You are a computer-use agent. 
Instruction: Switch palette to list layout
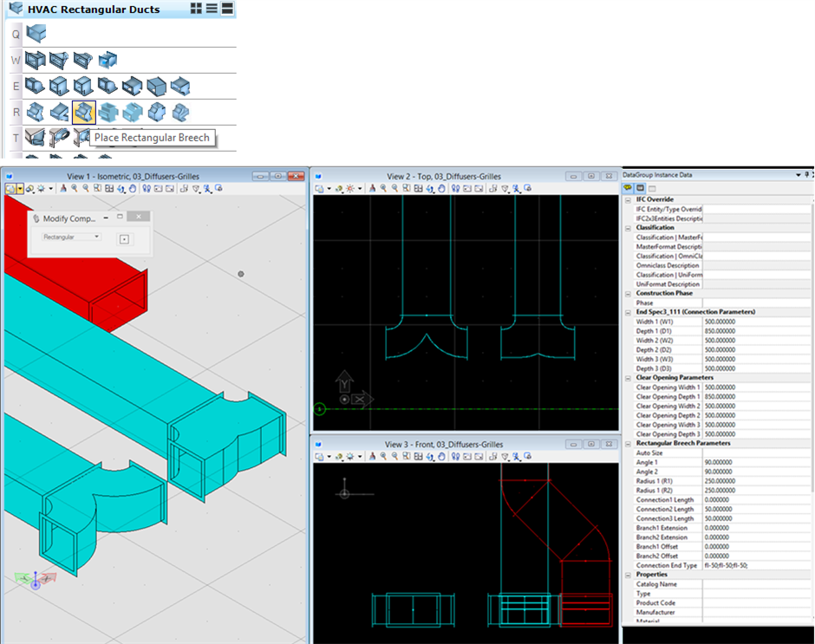coord(212,9)
